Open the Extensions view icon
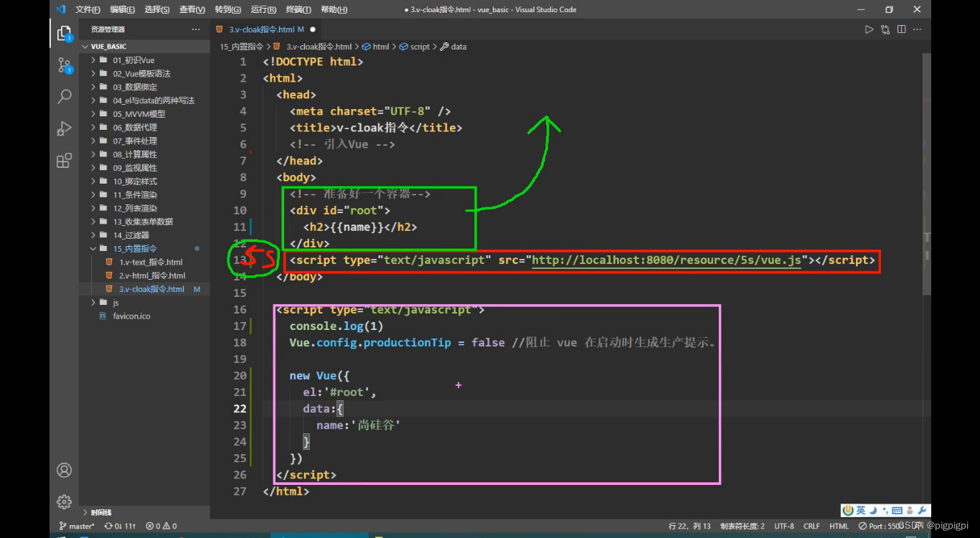Viewport: 980px width, 538px height. click(65, 160)
